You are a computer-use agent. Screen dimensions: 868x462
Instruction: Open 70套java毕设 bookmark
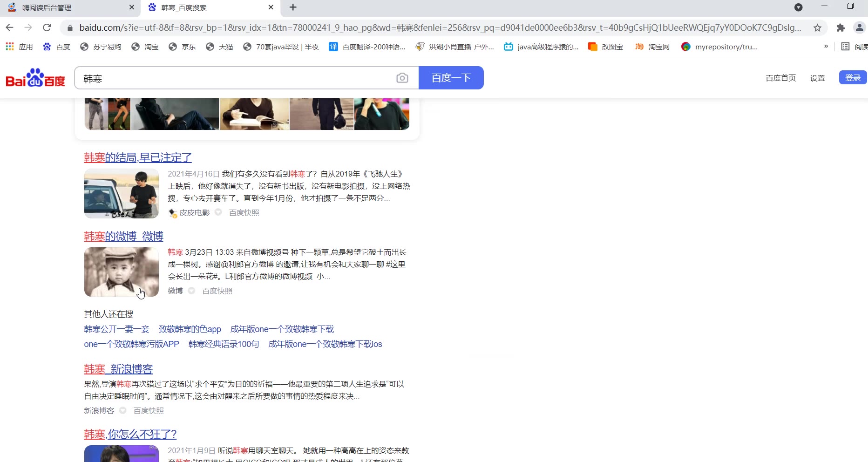(x=281, y=47)
